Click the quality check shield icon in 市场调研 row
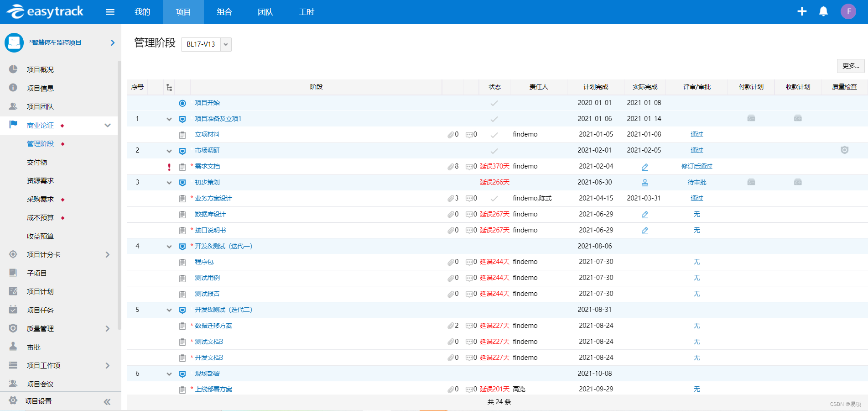The height and width of the screenshot is (411, 868). [845, 150]
